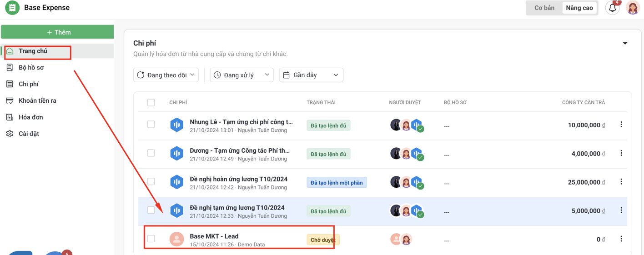
Task: Click the Chi phí sidebar icon
Action: 10,84
